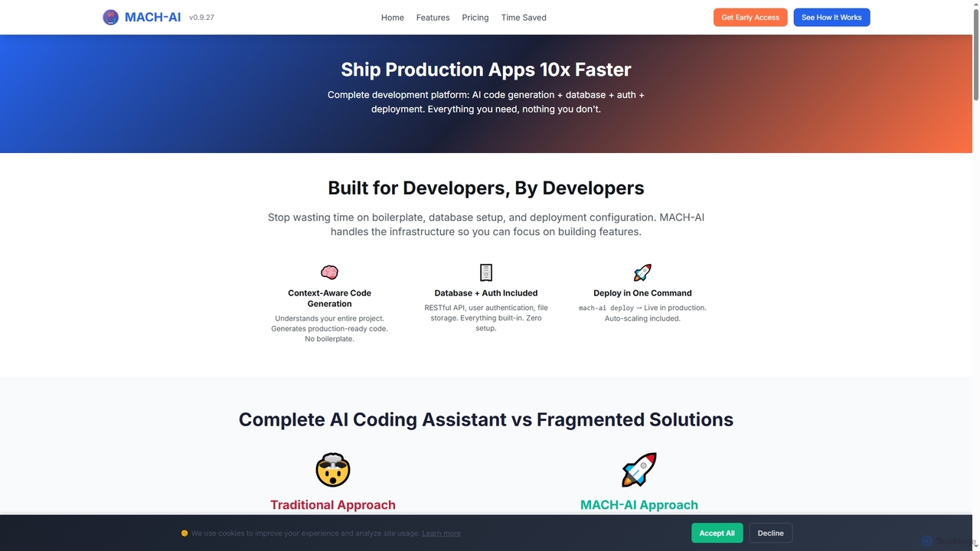Viewport: 980px width, 551px height.
Task: Click the Deploy in One Command title
Action: point(642,293)
